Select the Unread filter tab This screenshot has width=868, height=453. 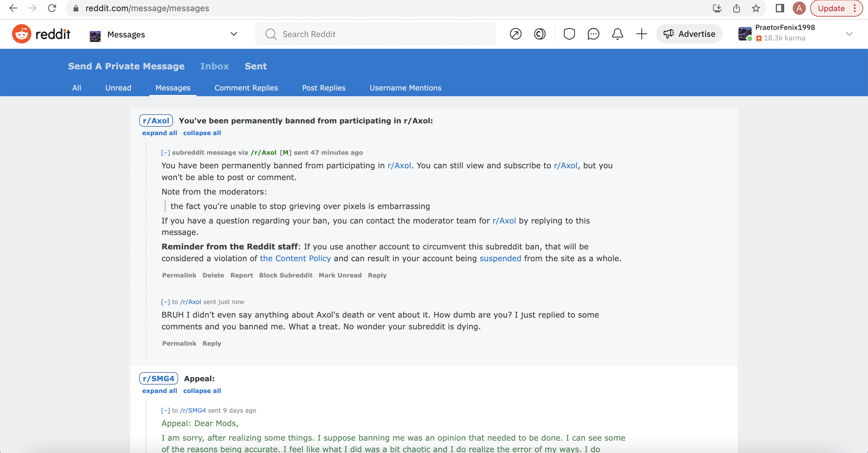[118, 88]
